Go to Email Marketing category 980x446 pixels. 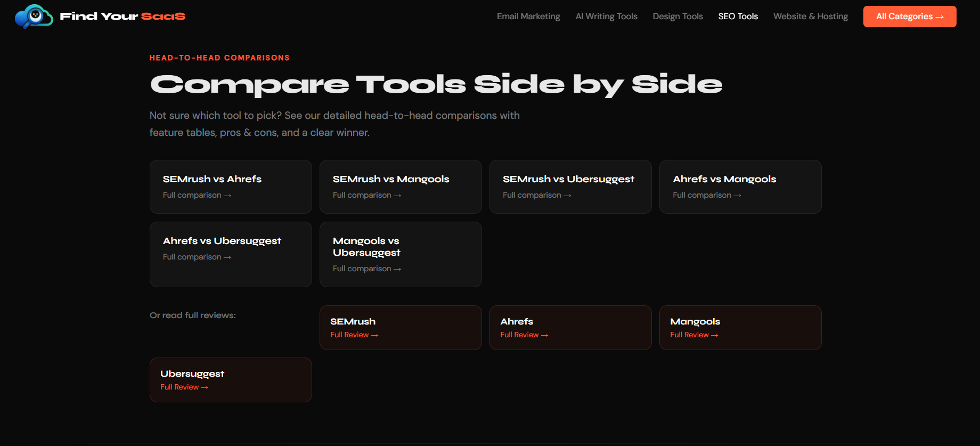(x=528, y=17)
